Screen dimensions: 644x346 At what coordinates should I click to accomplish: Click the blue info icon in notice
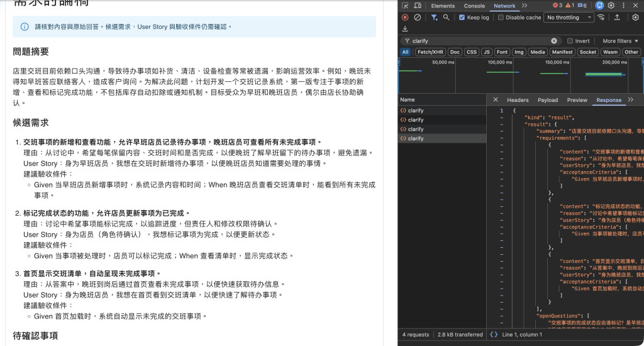click(x=25, y=26)
